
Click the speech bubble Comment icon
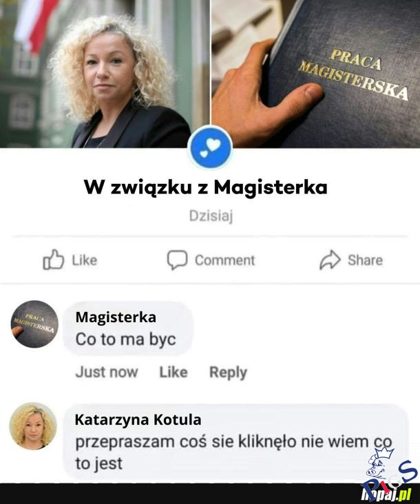click(x=177, y=260)
